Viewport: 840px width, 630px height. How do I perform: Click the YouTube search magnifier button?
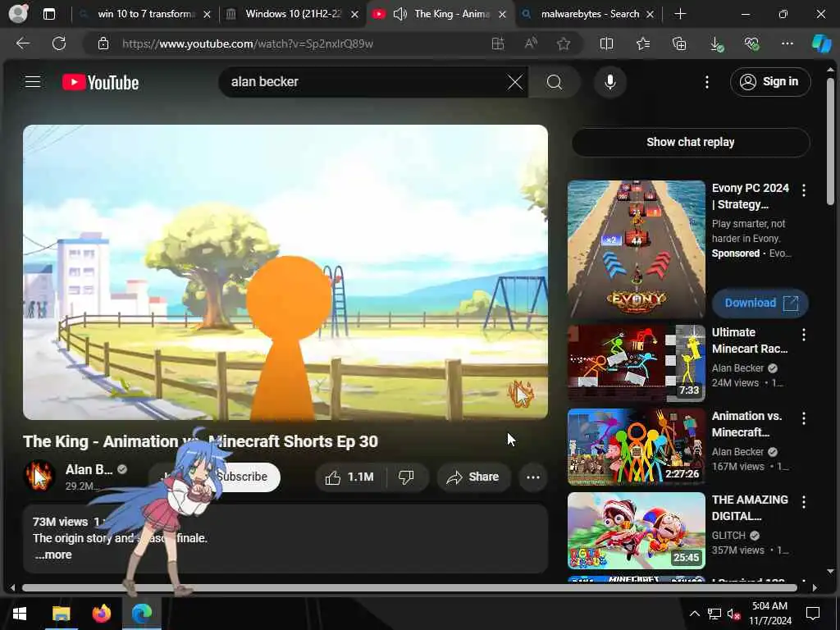[555, 82]
